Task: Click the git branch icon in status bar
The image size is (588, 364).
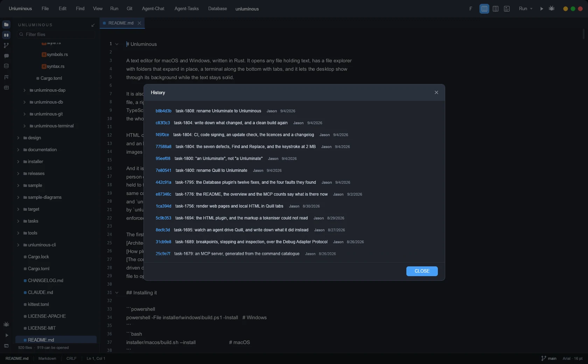Action: 544,358
